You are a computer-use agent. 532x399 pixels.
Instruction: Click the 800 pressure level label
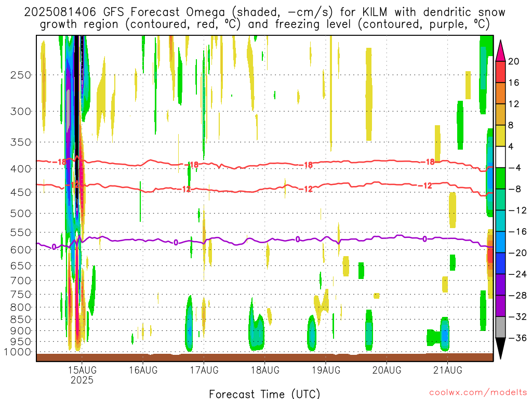pyautogui.click(x=21, y=308)
